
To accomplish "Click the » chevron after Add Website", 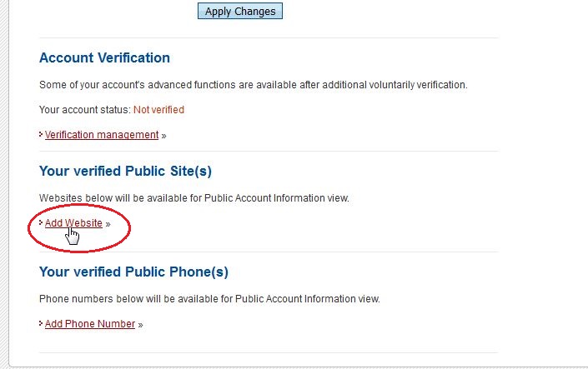I will (x=108, y=224).
